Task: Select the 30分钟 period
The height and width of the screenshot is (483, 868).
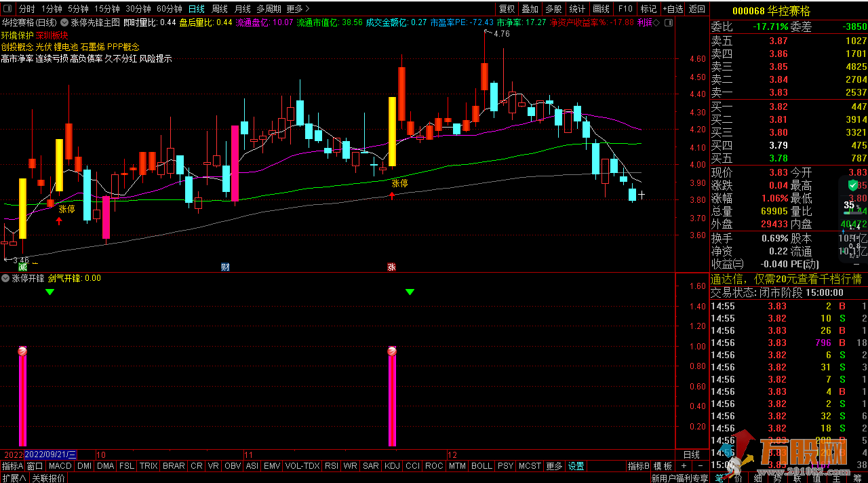Action: 138,9
